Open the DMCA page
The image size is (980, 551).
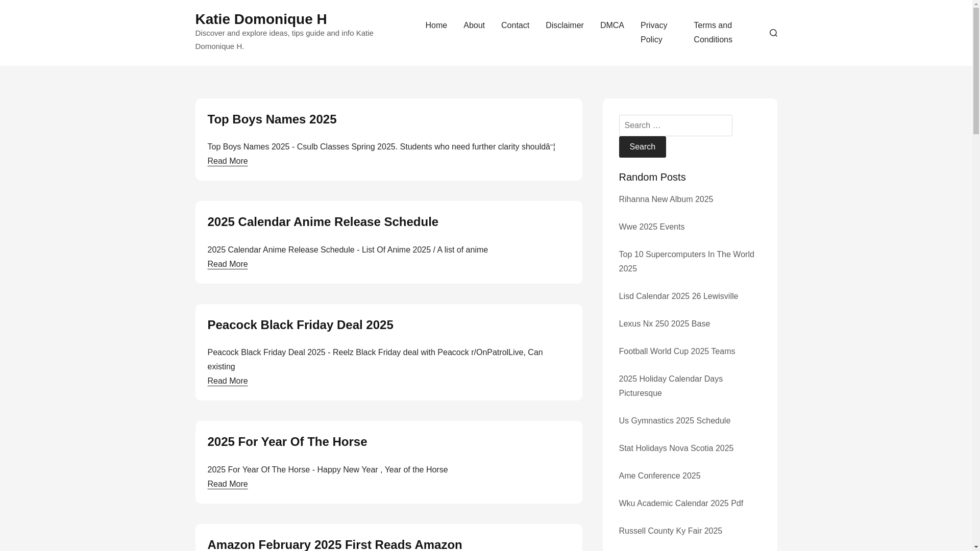[612, 26]
